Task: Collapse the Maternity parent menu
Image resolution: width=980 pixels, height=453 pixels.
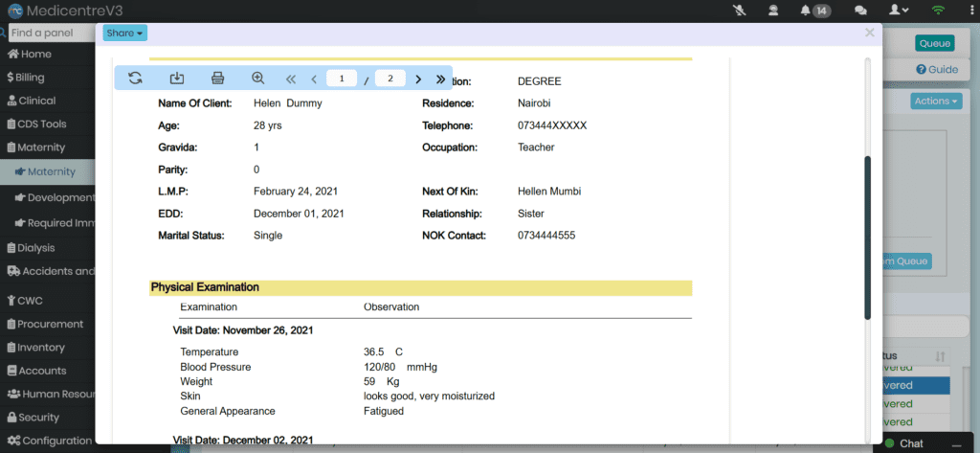Action: pyautogui.click(x=35, y=147)
